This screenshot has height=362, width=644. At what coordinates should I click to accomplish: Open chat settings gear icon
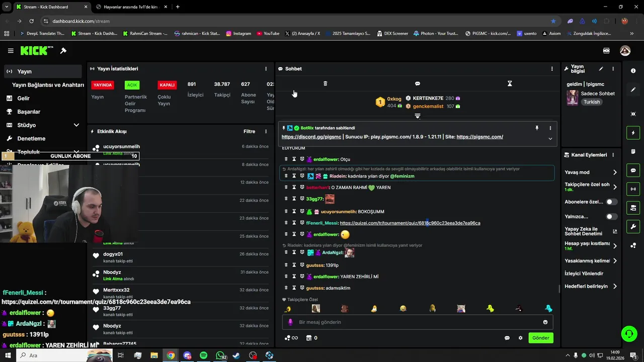[520, 338]
